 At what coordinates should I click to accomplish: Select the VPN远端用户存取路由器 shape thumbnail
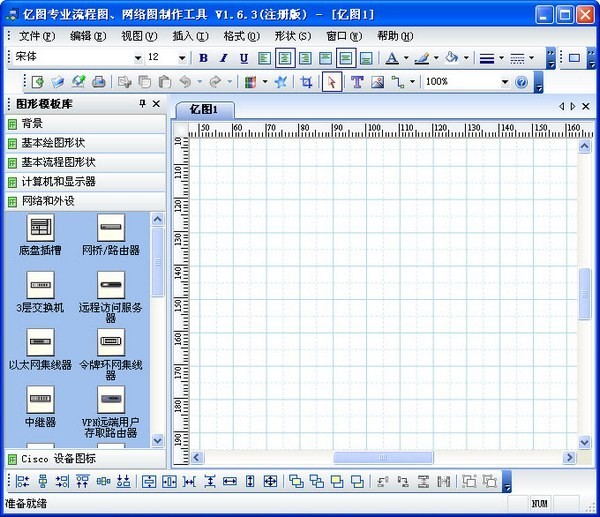[111, 399]
